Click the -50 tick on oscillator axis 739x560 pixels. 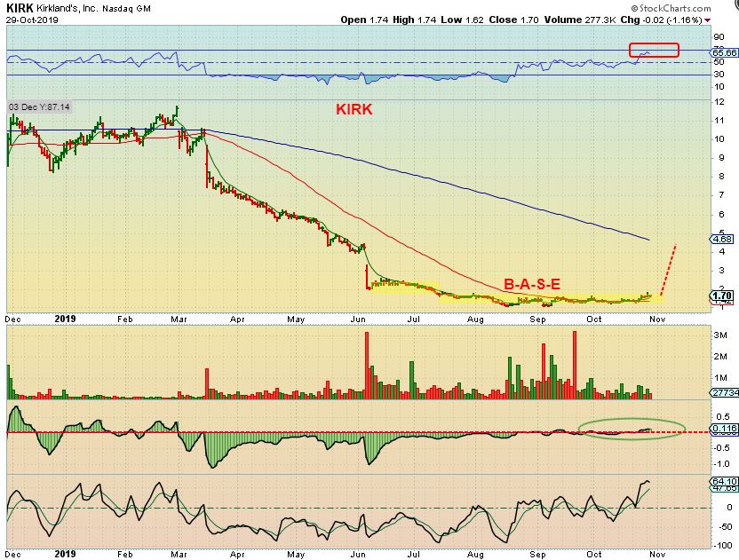coord(722,526)
